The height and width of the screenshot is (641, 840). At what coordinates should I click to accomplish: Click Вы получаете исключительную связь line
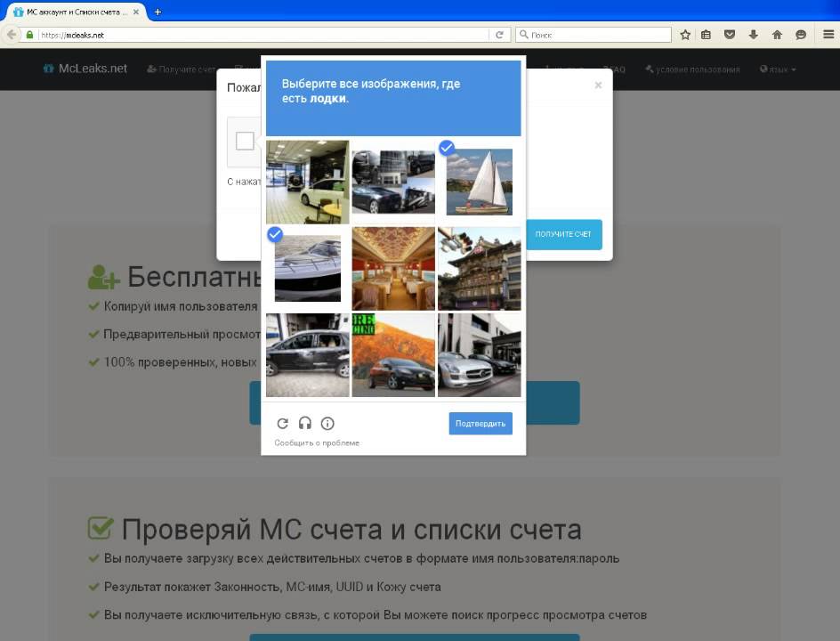375,615
